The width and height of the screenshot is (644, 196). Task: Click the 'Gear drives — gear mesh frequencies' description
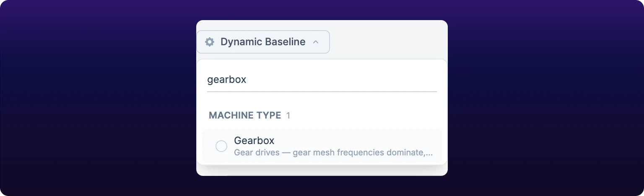coord(333,152)
